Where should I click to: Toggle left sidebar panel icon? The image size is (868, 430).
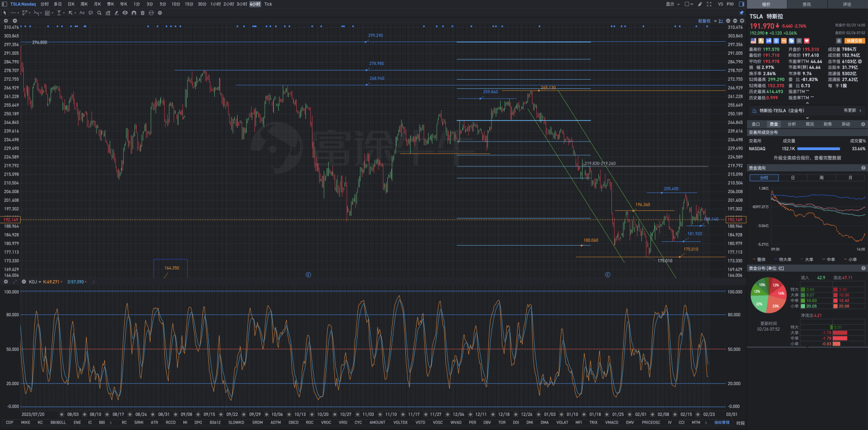pos(4,4)
